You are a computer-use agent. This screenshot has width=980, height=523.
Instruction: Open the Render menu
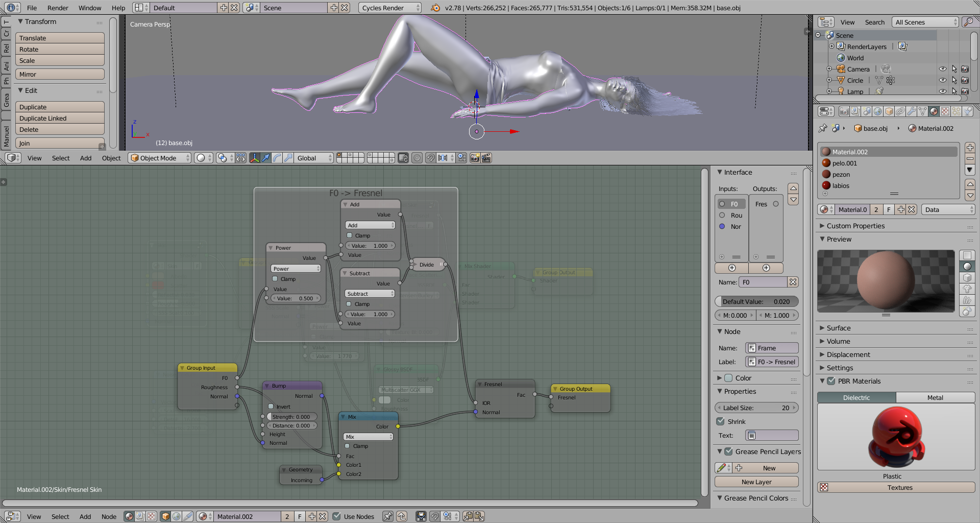click(x=58, y=8)
